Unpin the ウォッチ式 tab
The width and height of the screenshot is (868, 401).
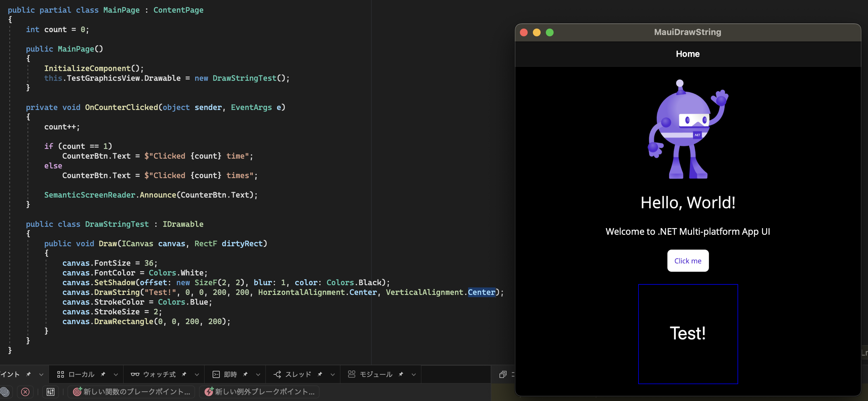(184, 374)
